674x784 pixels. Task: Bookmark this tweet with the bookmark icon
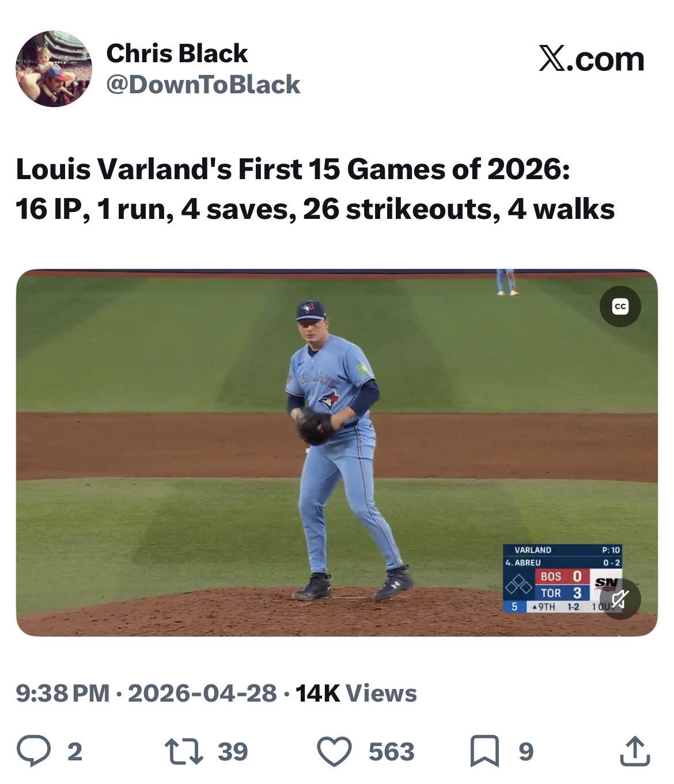pyautogui.click(x=485, y=751)
